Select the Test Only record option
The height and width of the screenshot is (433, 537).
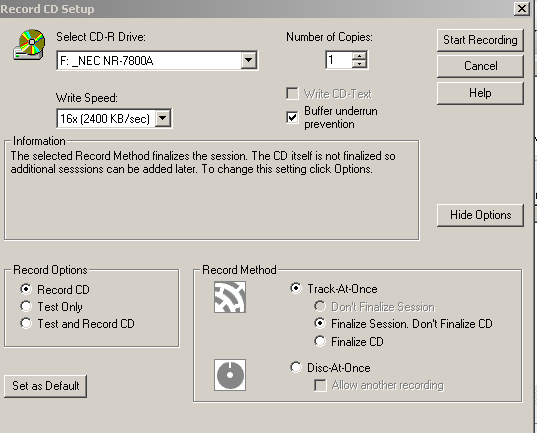[x=26, y=306]
